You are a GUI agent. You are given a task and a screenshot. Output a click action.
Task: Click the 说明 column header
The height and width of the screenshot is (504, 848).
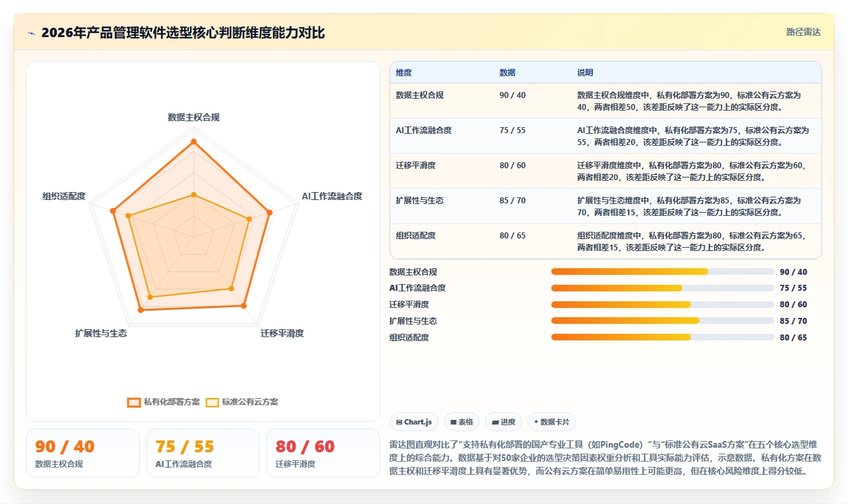(x=585, y=73)
